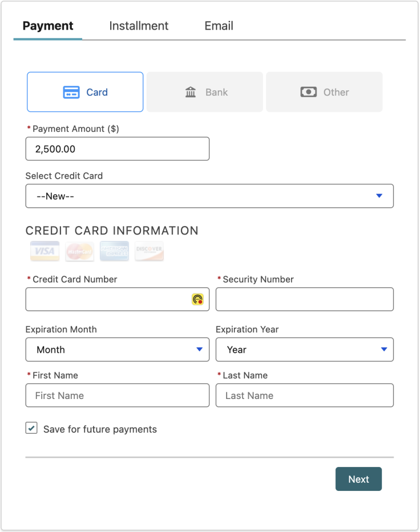Click the Visa card logo
Image resolution: width=420 pixels, height=532 pixels.
45,251
